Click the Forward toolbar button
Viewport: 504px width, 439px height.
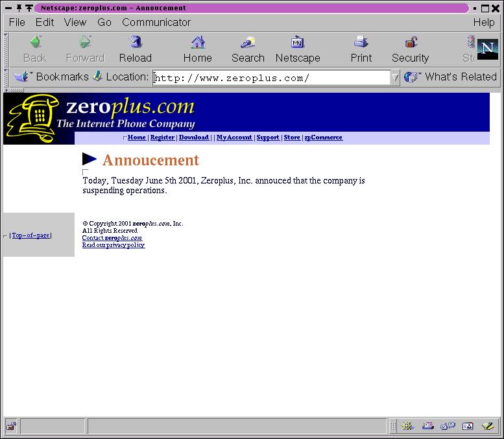click(x=85, y=49)
